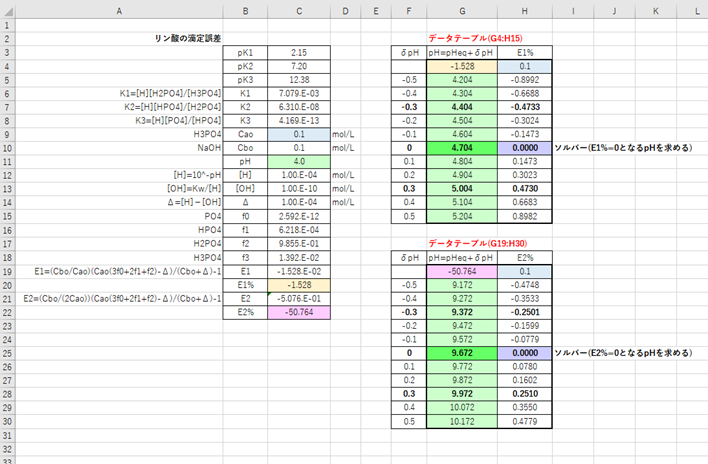Image resolution: width=708 pixels, height=464 pixels.
Task: Select E1 value -1.528.E-02
Action: pos(299,271)
